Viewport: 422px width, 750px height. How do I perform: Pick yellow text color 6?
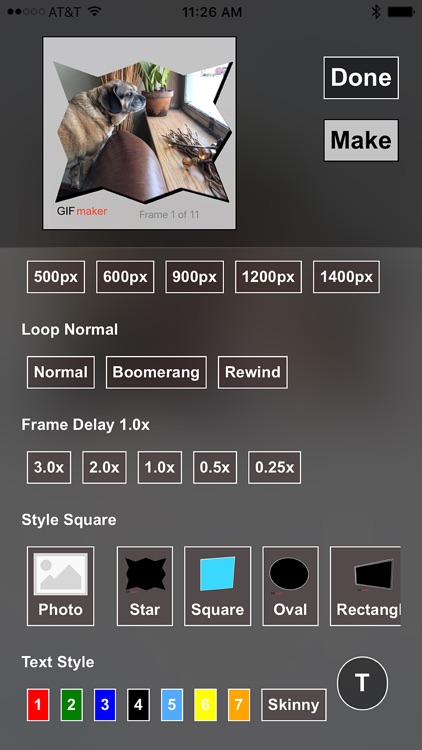206,705
